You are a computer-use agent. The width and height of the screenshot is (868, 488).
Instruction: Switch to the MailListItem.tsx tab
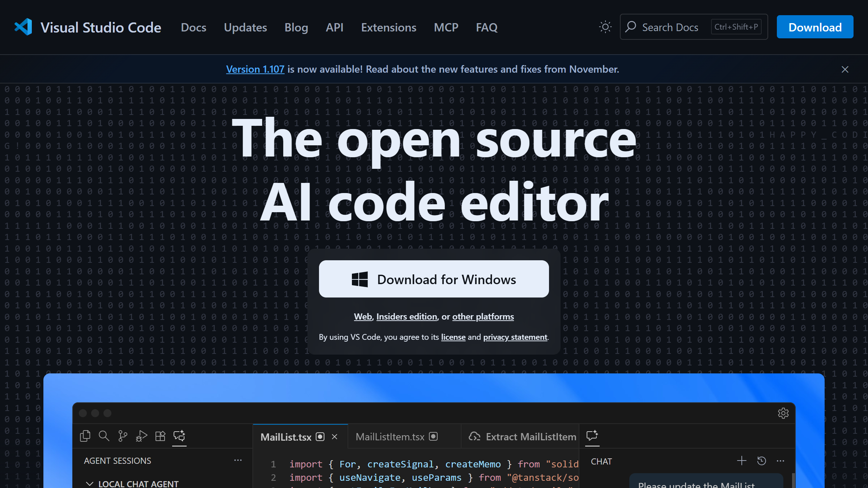390,437
